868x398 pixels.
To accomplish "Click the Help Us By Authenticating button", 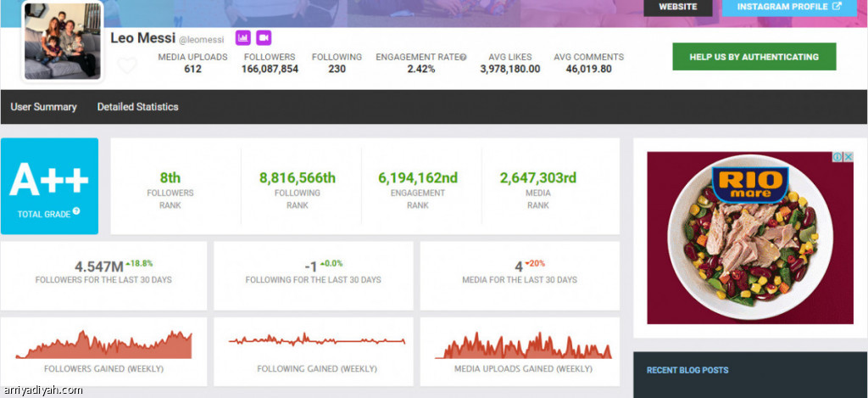I will click(754, 57).
